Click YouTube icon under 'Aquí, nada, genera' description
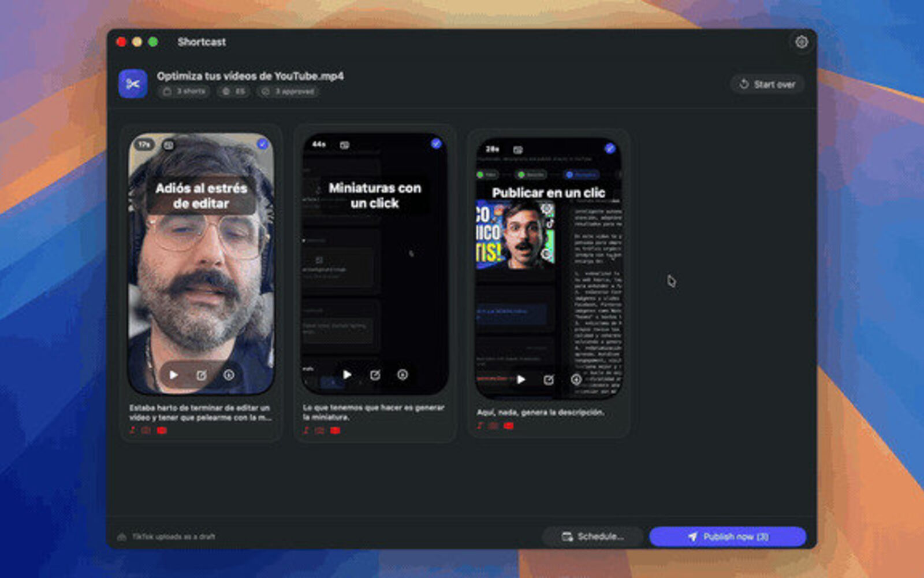 click(509, 425)
